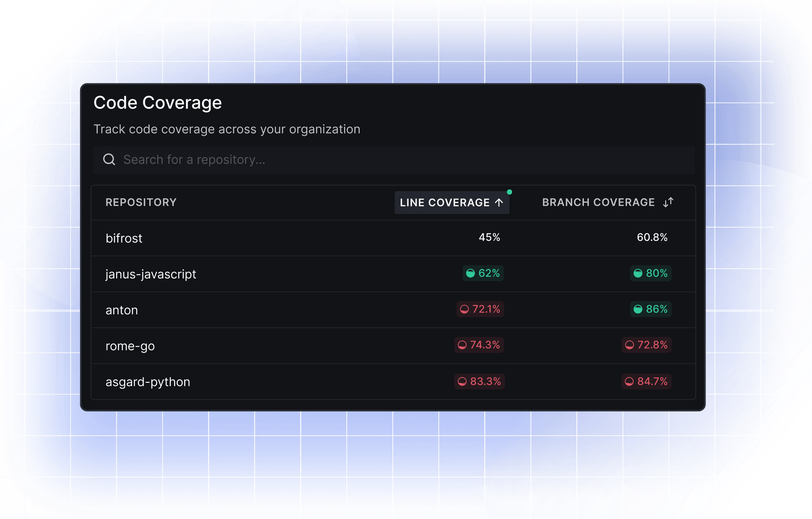Click the green pie icon beside anton's 86% branch coverage
The image size is (812, 519).
pyautogui.click(x=637, y=309)
